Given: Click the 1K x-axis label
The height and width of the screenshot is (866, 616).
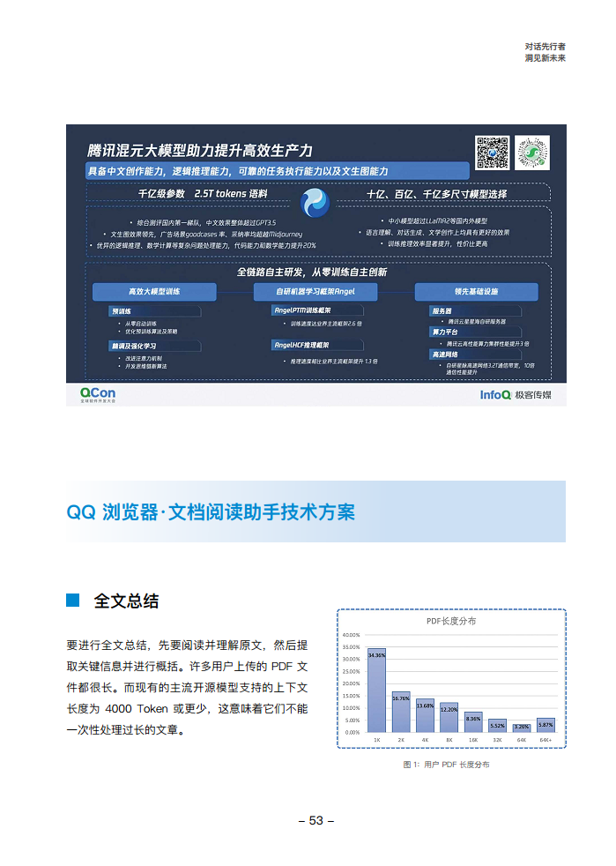Looking at the screenshot, I should tap(377, 740).
